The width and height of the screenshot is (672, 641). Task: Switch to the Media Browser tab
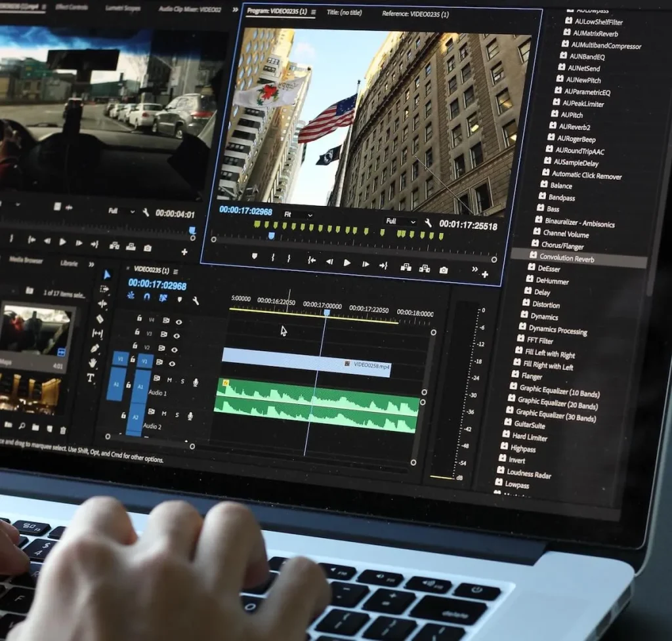point(26,260)
